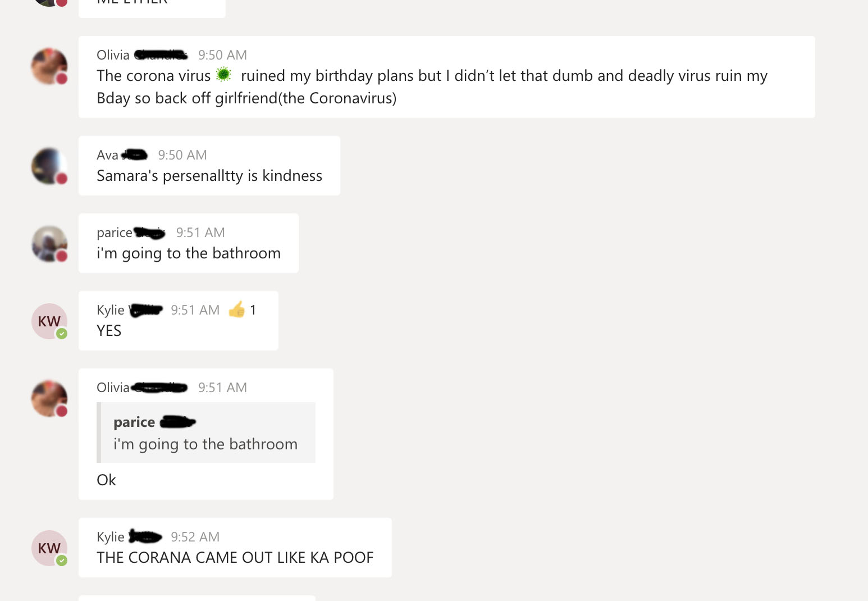Click the 'Ok' reply text from Olivia
Screen dimensions: 868x601
tap(106, 480)
